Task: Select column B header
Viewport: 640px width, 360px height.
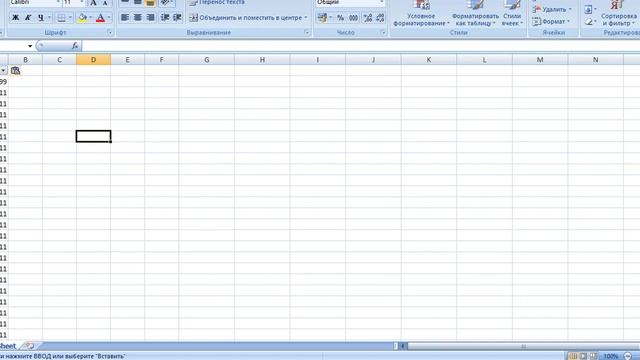Action: 25,60
